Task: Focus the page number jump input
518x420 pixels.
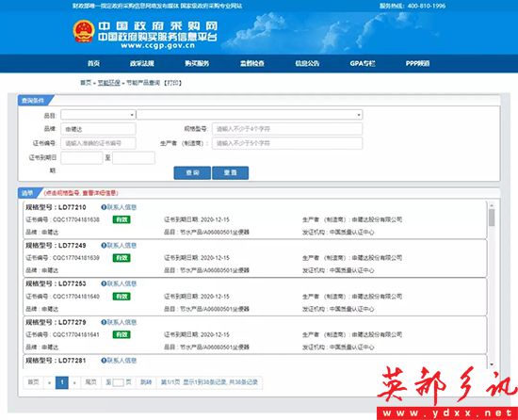Action: pyautogui.click(x=119, y=382)
